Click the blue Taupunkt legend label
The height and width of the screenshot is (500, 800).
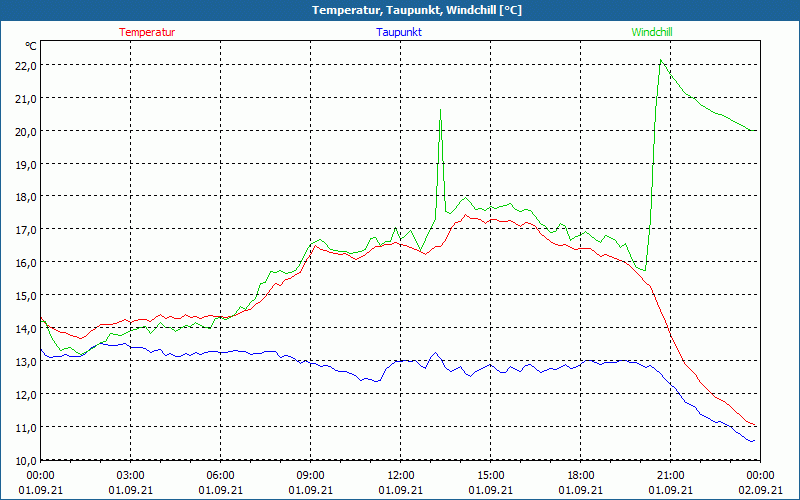pyautogui.click(x=399, y=32)
